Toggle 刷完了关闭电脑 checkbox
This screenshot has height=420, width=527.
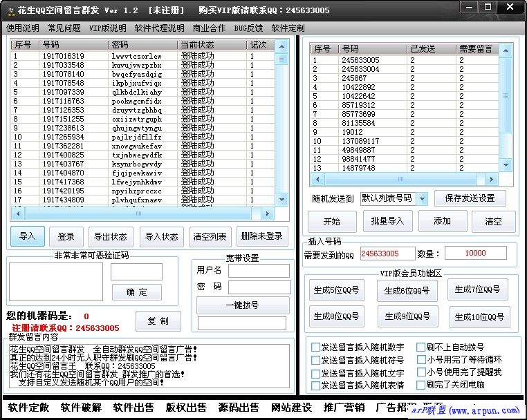420,385
